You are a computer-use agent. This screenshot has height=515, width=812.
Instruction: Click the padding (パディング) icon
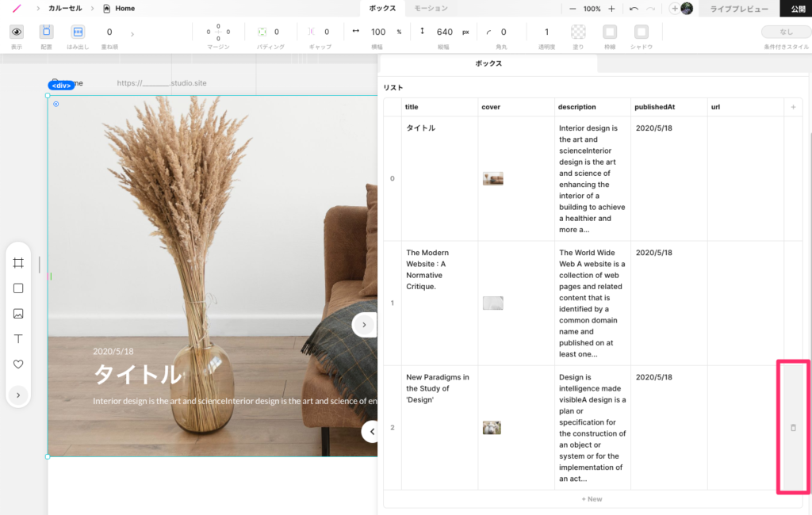(262, 32)
